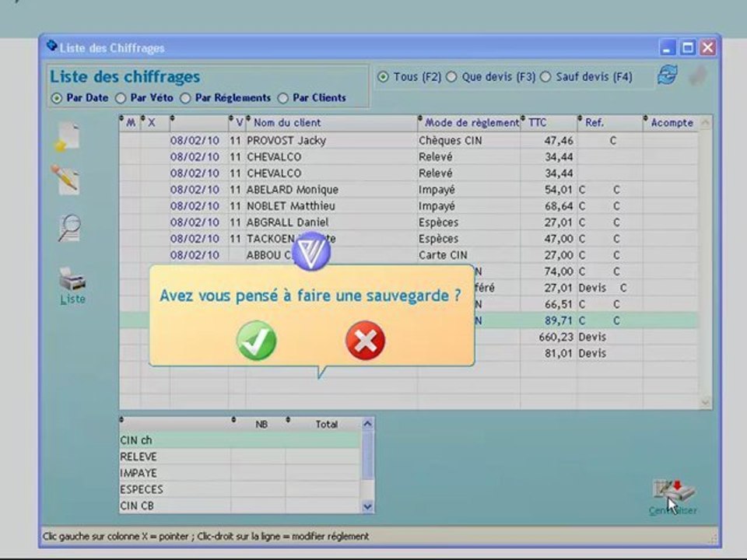Select NOBLET Matthieu row

[409, 205]
